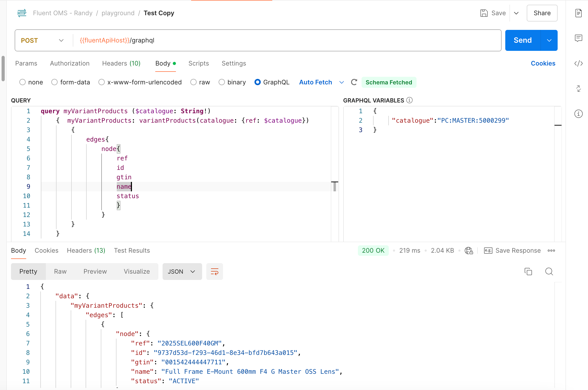Screen dimensions: 588x390
Task: Toggle line wrap icon in response toolbar
Action: [x=214, y=272]
